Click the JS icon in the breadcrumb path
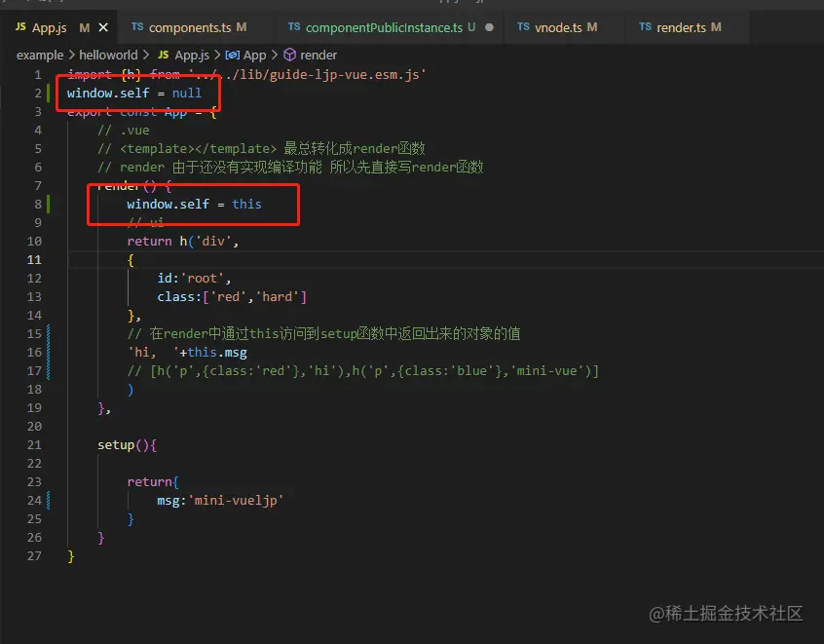This screenshot has width=824, height=644. point(164,55)
